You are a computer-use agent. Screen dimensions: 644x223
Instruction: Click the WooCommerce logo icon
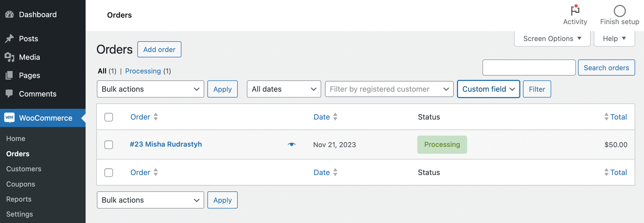[x=9, y=118]
